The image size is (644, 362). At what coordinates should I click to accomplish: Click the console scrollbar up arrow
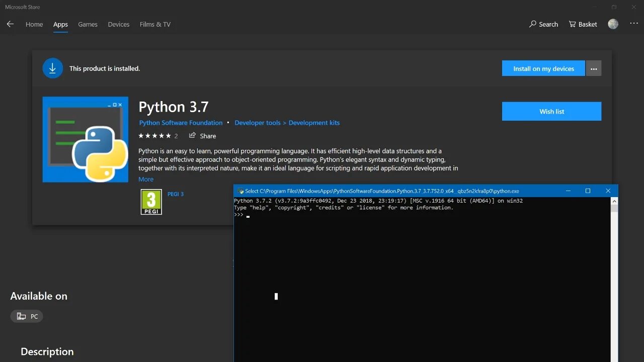coord(614,201)
